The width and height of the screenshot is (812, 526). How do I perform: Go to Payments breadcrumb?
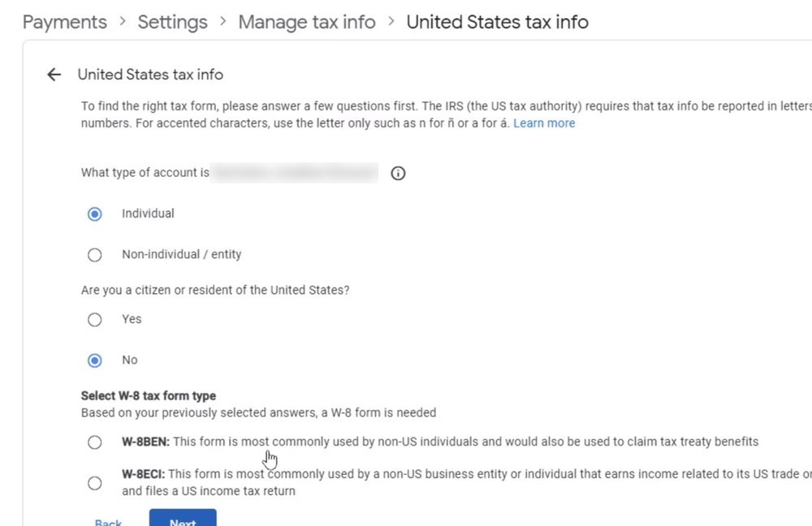pos(65,22)
